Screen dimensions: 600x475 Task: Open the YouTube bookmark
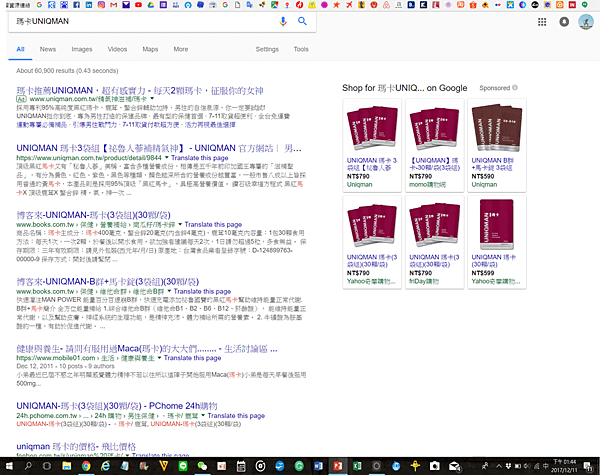pyautogui.click(x=138, y=5)
